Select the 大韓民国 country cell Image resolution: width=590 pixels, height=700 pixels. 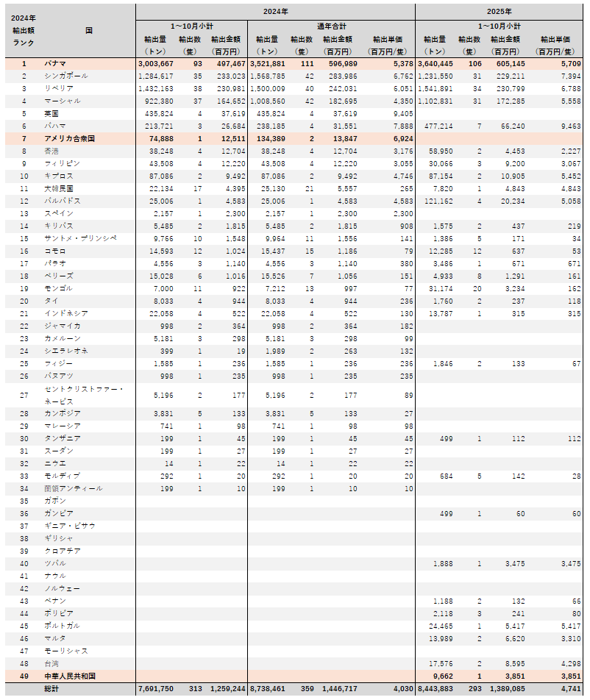click(x=59, y=188)
